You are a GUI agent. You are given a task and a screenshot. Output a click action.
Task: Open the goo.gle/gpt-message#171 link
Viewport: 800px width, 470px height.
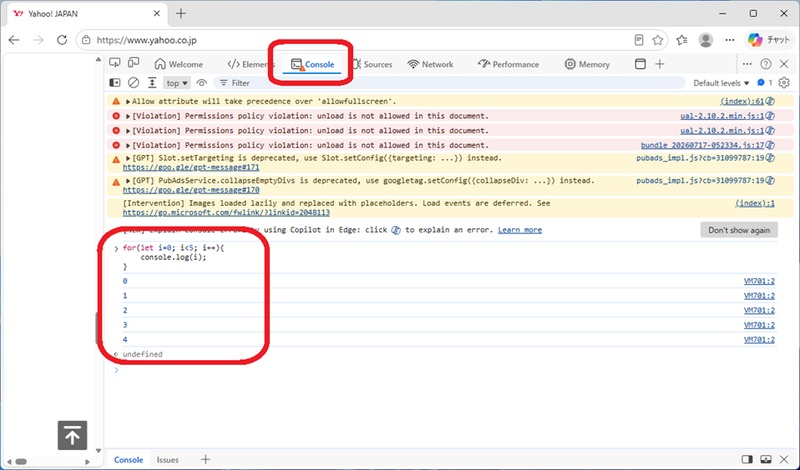[x=191, y=167]
